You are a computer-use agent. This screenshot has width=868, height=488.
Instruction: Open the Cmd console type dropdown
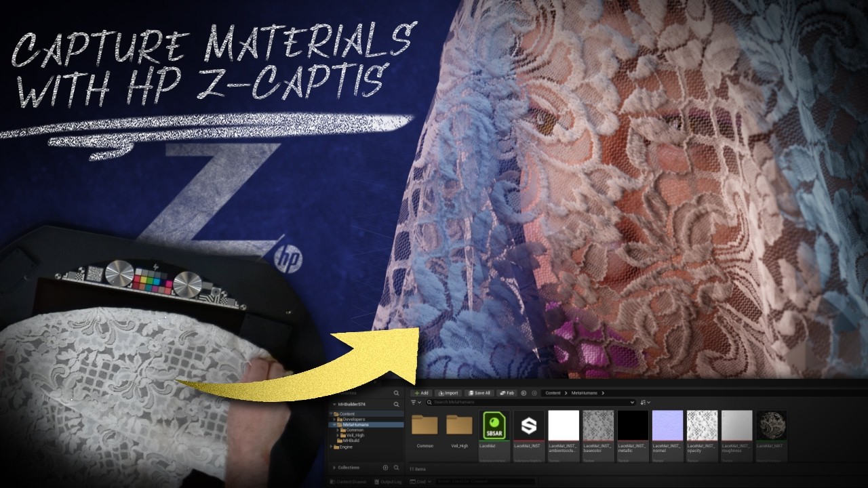(420, 482)
